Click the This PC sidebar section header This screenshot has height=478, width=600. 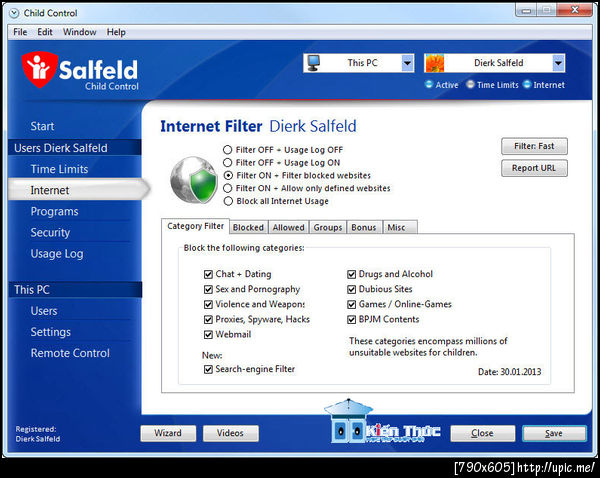click(75, 290)
